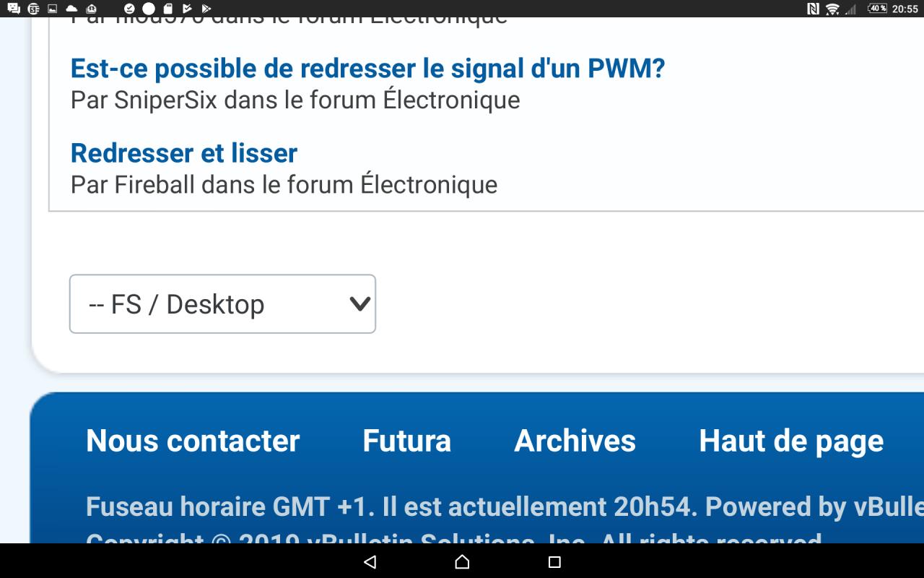Tap the Android back navigation button
This screenshot has height=578, width=924.
point(370,561)
